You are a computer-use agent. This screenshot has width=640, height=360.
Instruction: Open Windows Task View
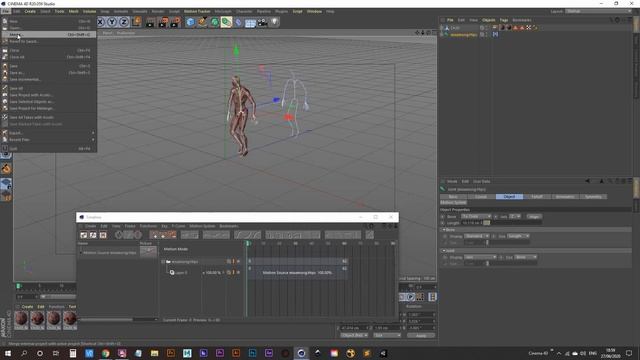pos(56,353)
